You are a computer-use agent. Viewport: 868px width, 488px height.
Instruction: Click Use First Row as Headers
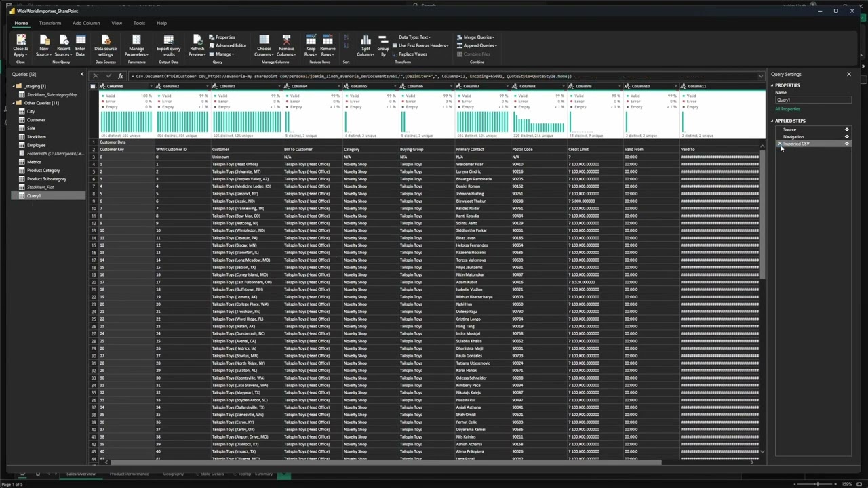[x=420, y=45]
